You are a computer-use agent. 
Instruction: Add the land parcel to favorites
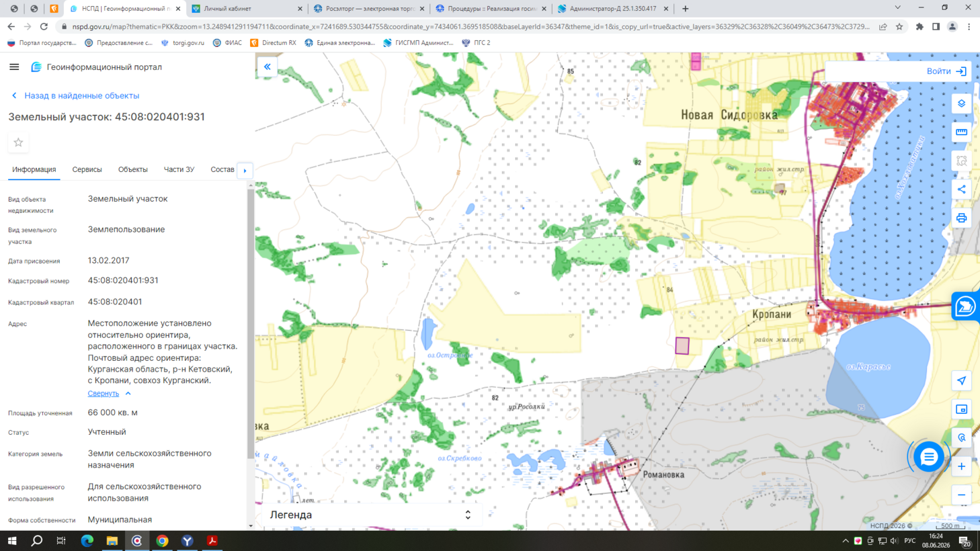pyautogui.click(x=18, y=142)
